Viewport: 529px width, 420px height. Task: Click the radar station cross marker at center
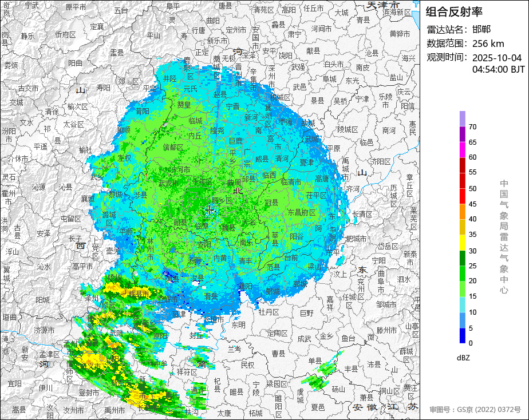click(x=210, y=211)
